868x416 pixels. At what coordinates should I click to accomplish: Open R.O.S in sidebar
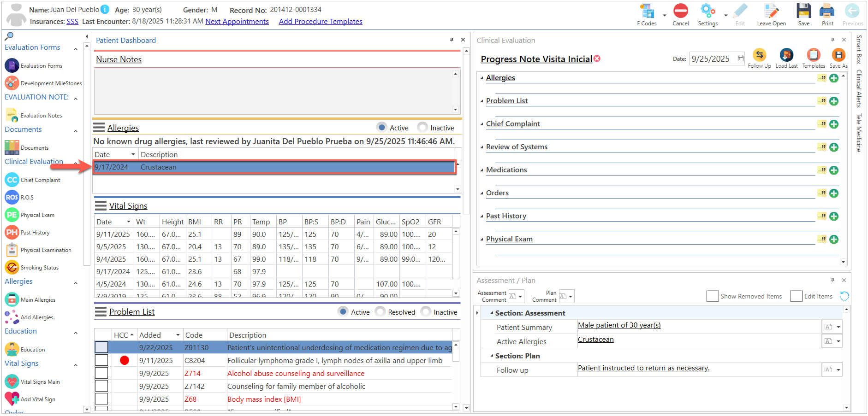19,198
